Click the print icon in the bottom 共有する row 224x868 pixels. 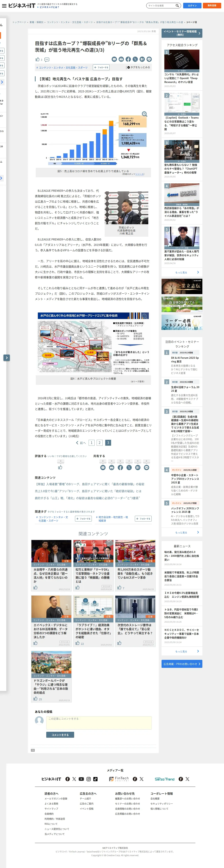pyautogui.click(x=112, y=468)
